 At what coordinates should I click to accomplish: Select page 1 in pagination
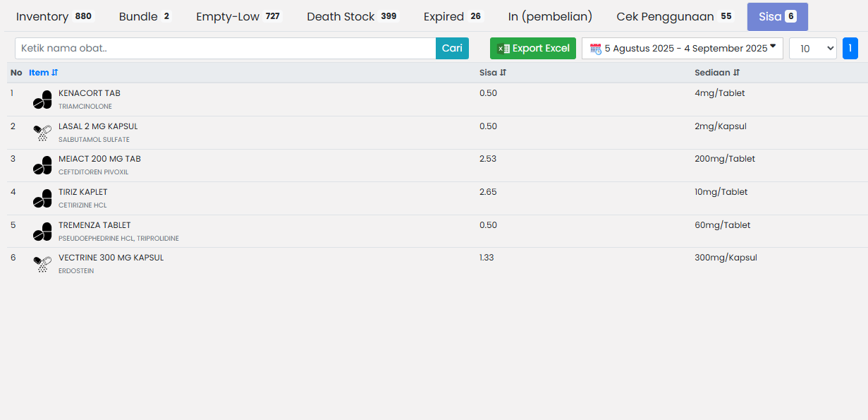tap(850, 49)
